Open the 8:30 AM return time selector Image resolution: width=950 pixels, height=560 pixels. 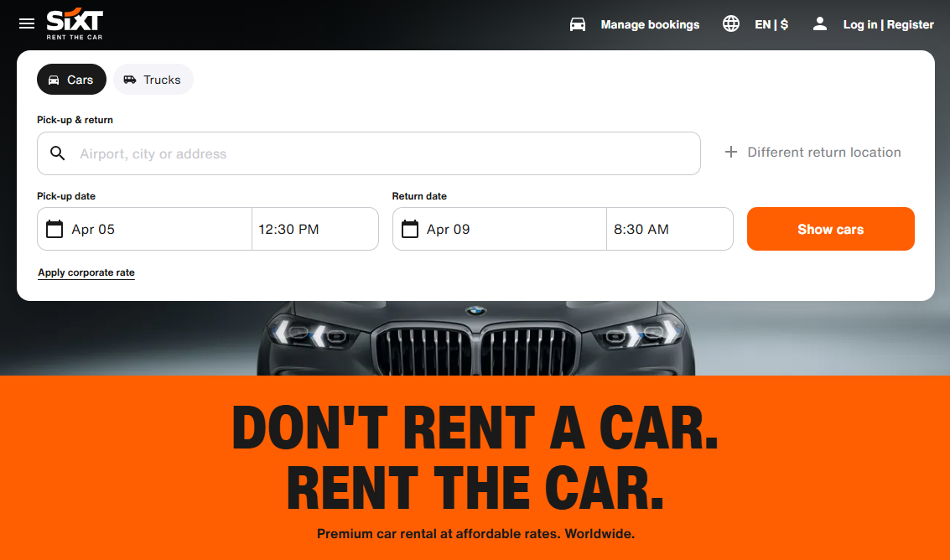tap(670, 229)
